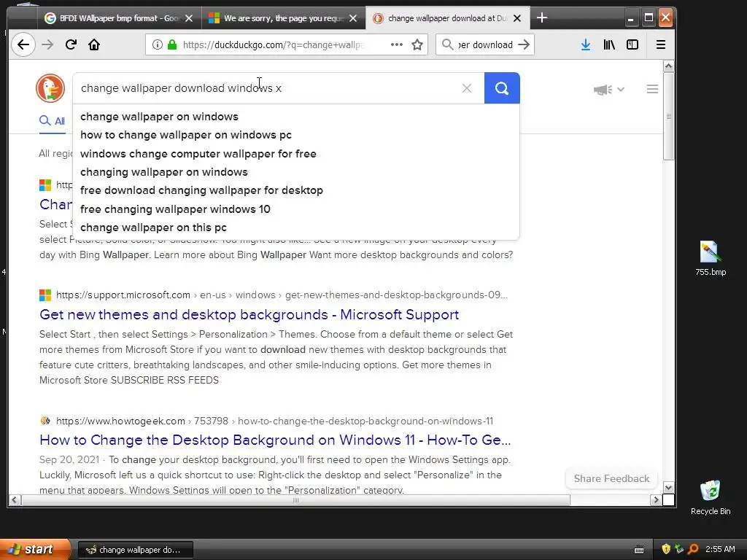Choose suggestion change wallpaper on windows
Screen dimensions: 747x560
click(159, 117)
